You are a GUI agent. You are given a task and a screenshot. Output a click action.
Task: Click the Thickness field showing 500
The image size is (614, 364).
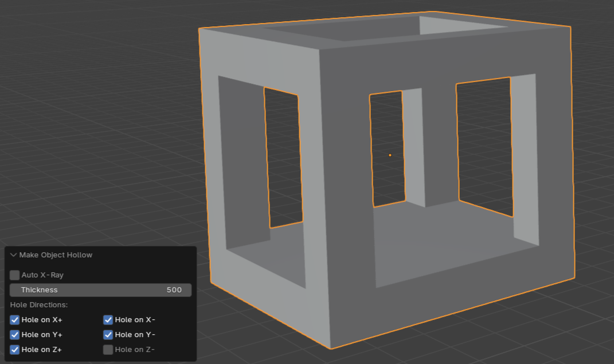100,289
